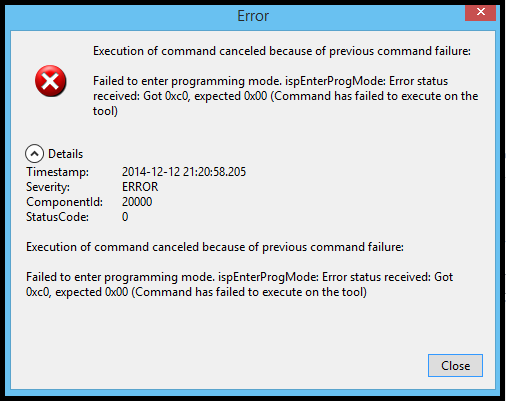Click the line starting with 'received: Got 0xc0'
The height and width of the screenshot is (401, 506).
pos(286,96)
